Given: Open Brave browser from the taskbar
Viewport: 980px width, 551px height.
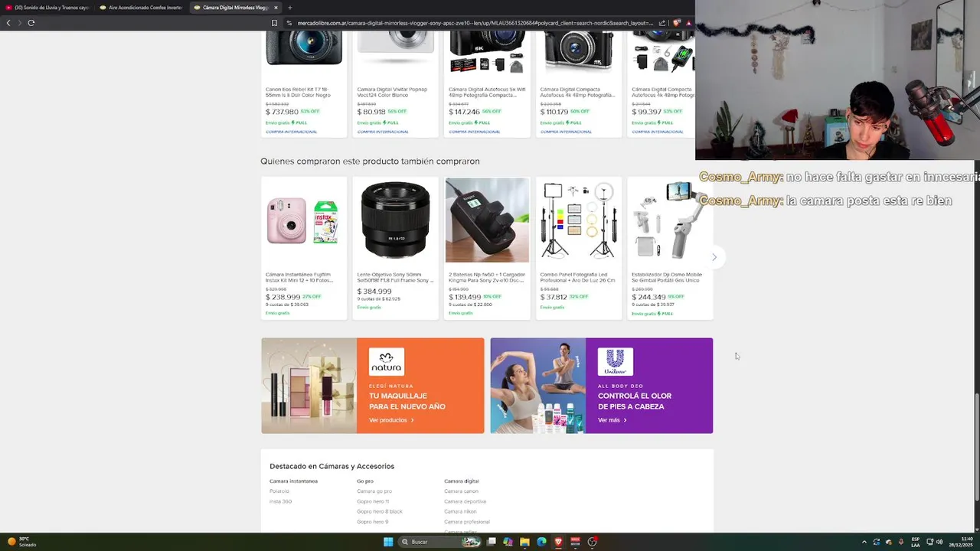Looking at the screenshot, I should click(558, 542).
